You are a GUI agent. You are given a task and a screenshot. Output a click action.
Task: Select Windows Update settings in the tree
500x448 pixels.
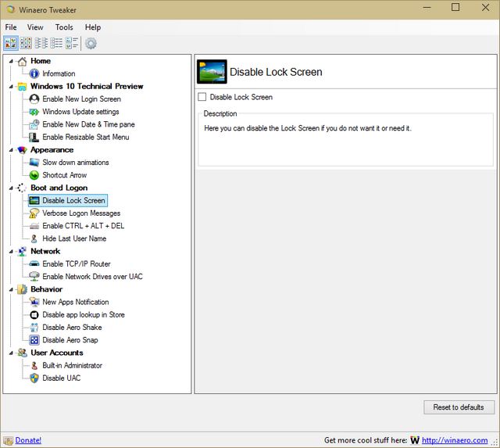(x=80, y=112)
